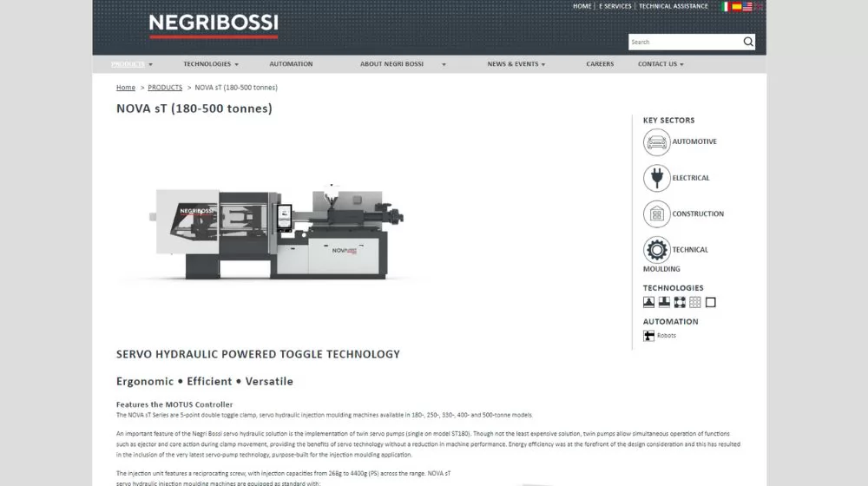Viewport: 868px width, 486px height.
Task: Switch language with Italian flag
Action: tap(726, 7)
